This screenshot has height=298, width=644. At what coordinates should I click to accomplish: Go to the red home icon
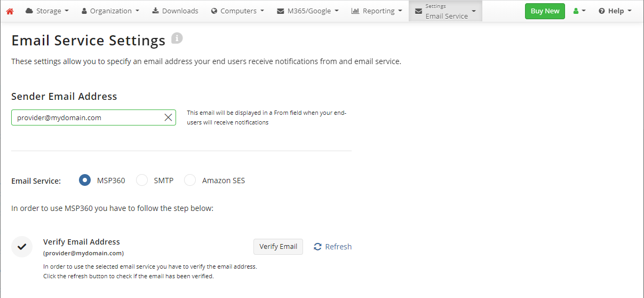[10, 11]
